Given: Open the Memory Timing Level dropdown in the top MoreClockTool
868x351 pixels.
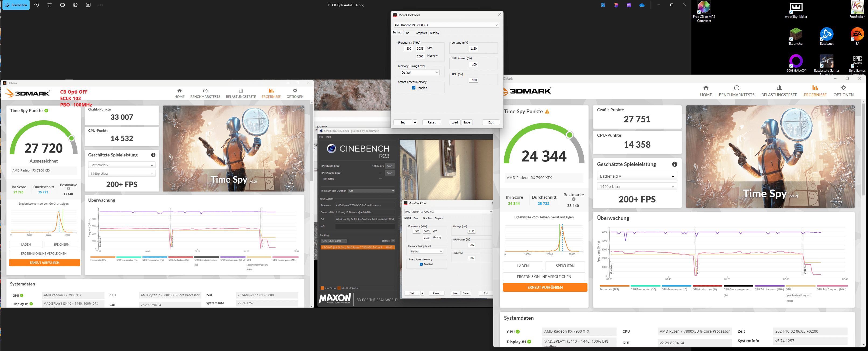Looking at the screenshot, I should tap(420, 73).
